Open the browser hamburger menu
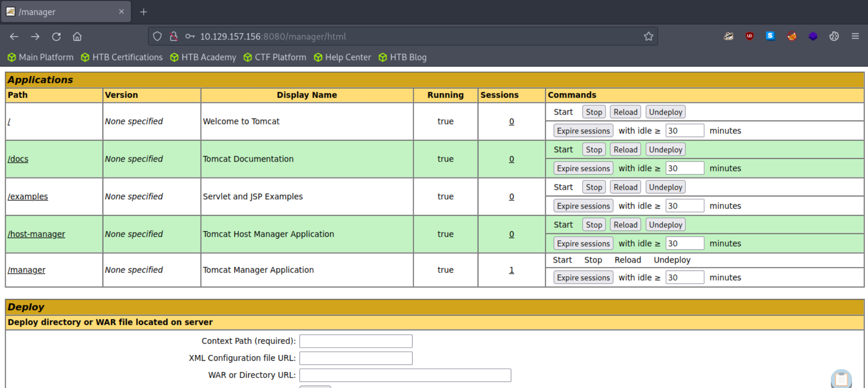Image resolution: width=868 pixels, height=388 pixels. pyautogui.click(x=855, y=36)
